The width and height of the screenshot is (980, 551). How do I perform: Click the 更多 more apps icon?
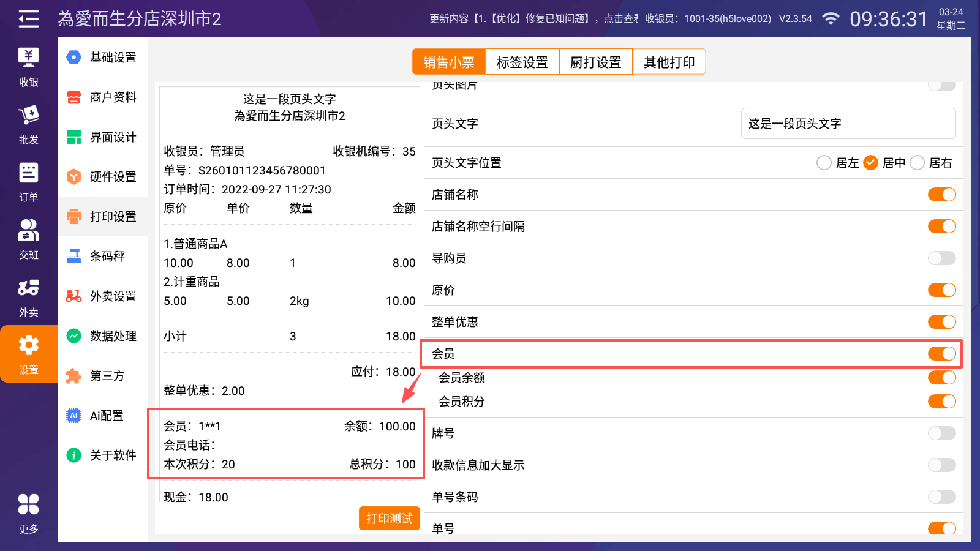28,513
